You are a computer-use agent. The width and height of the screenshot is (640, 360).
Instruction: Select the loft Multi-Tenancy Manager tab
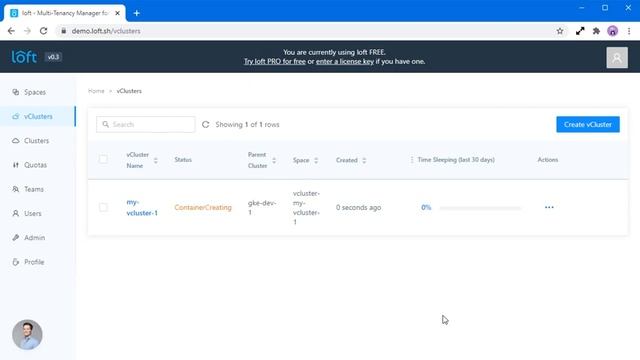tap(64, 13)
